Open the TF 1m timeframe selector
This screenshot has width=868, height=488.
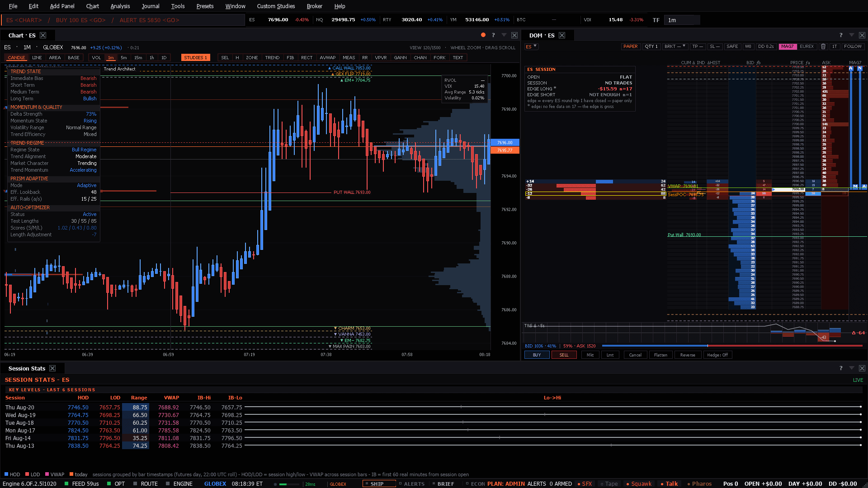[681, 20]
